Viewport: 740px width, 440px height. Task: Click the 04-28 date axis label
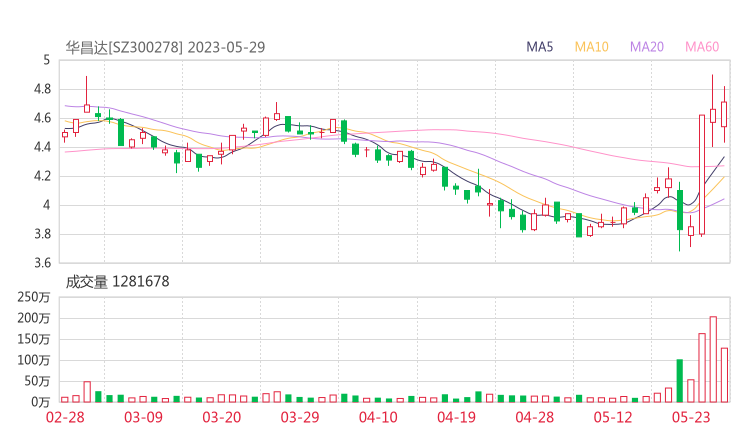click(x=534, y=417)
